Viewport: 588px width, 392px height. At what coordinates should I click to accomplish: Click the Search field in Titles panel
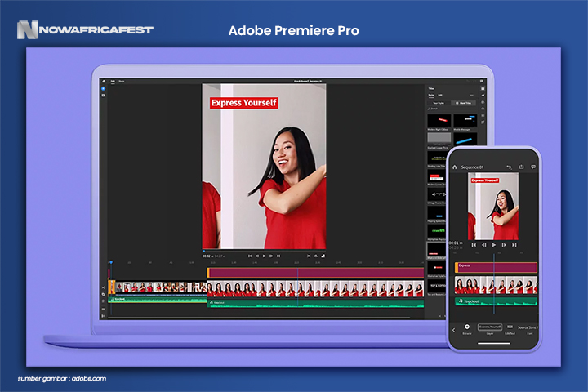tap(452, 109)
